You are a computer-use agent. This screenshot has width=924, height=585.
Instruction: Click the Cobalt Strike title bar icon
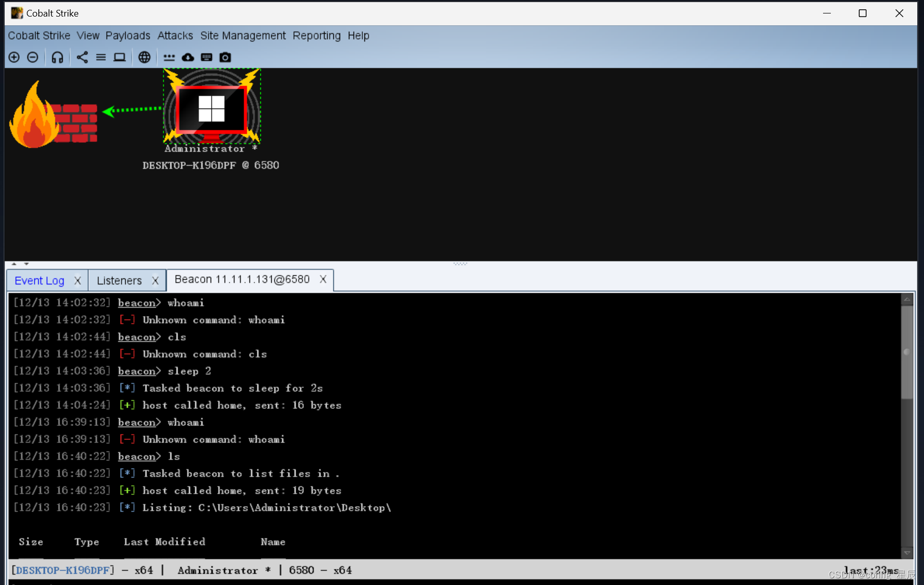[17, 13]
